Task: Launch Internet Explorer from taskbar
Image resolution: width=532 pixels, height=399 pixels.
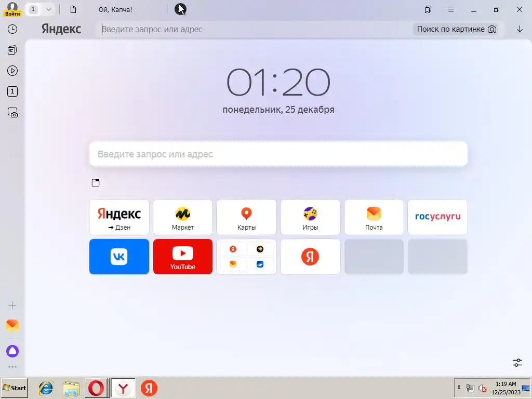Action: pos(46,388)
